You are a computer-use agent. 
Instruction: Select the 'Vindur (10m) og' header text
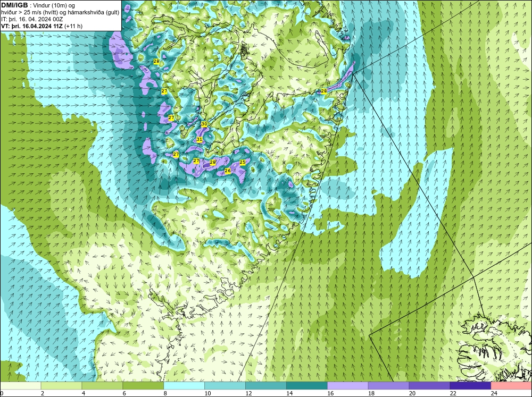tap(54, 5)
